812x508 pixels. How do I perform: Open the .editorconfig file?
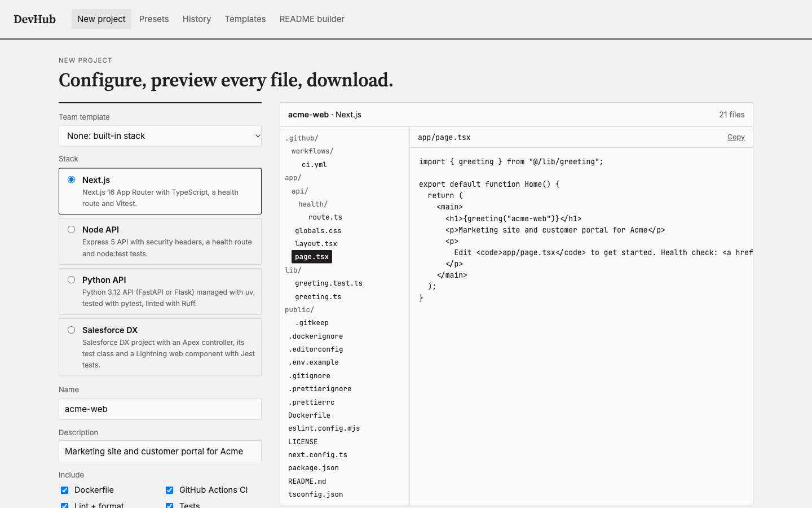click(316, 349)
